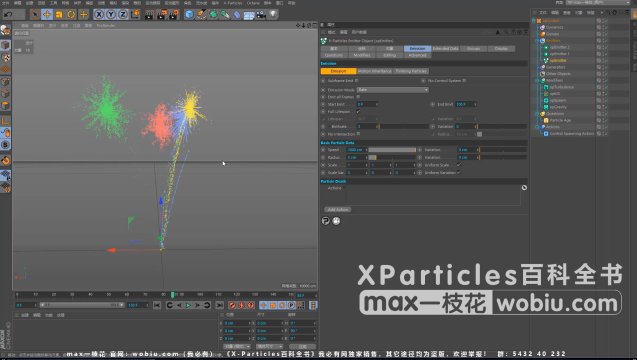Toggle the Full Lifespan checkbox

358,111
